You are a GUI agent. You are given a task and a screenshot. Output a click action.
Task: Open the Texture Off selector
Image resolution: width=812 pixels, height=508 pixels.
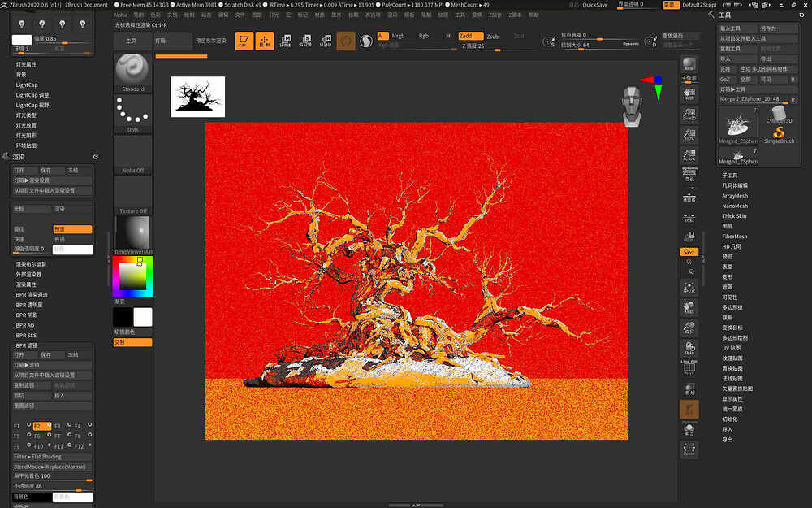(132, 195)
